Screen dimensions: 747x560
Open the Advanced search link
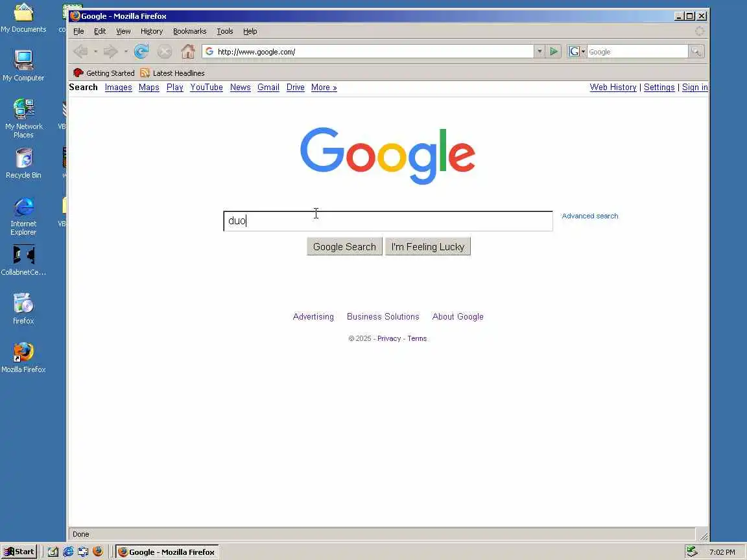click(x=590, y=216)
